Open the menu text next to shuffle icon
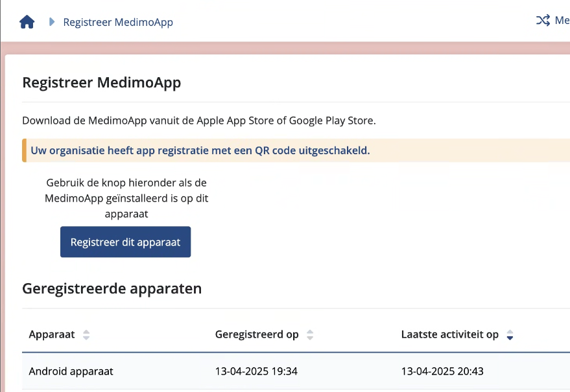The image size is (570, 392). (x=562, y=21)
